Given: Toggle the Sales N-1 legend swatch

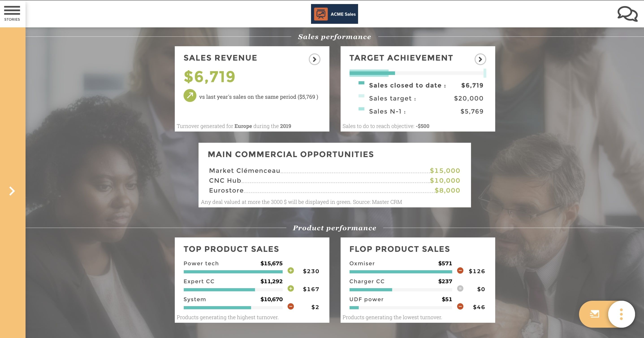Looking at the screenshot, I should 361,109.
